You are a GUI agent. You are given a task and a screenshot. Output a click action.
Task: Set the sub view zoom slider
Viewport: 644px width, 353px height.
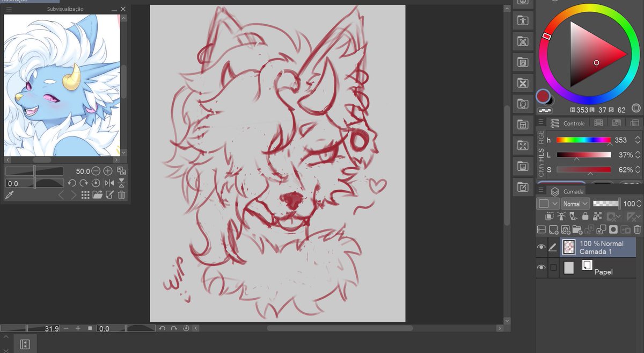click(34, 171)
